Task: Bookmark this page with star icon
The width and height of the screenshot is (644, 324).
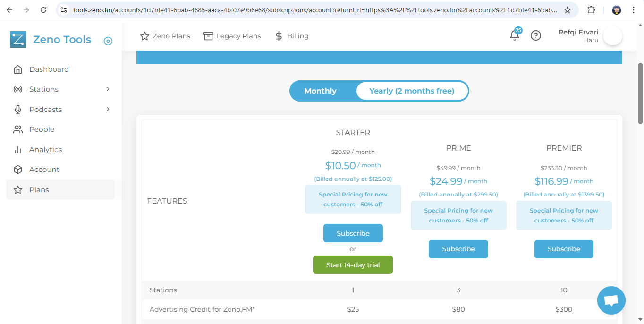Action: tap(568, 10)
